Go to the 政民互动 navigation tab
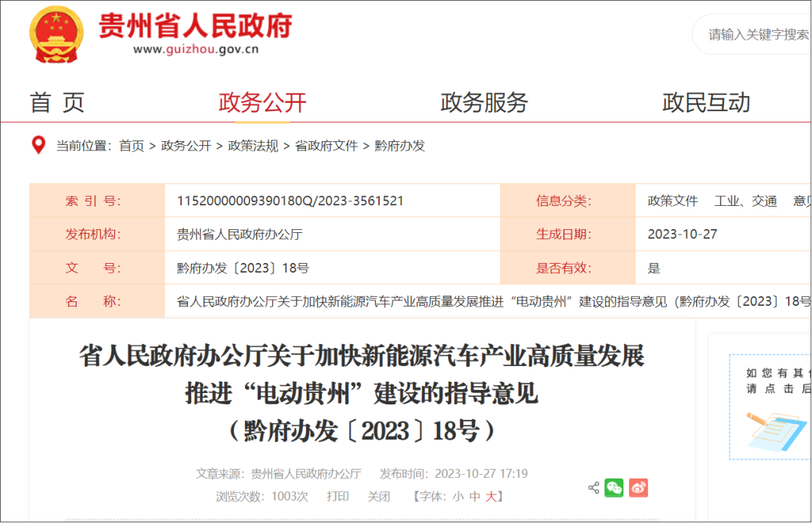The image size is (812, 523). (706, 102)
